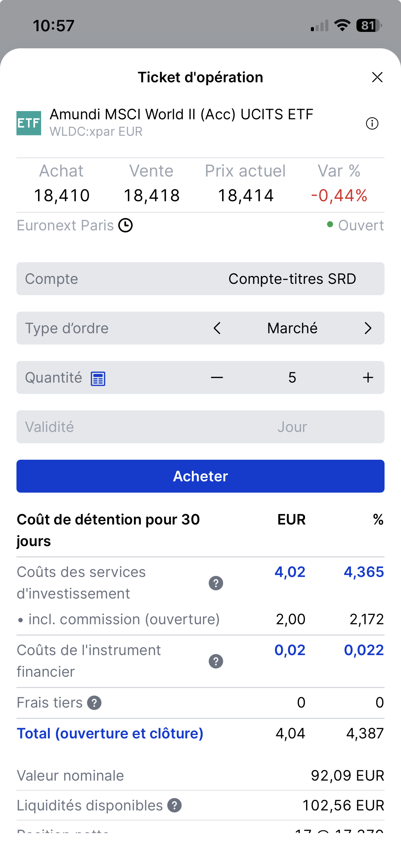This screenshot has height=868, width=401.
Task: Show help for Coûts des services d'investissement
Action: (x=216, y=583)
